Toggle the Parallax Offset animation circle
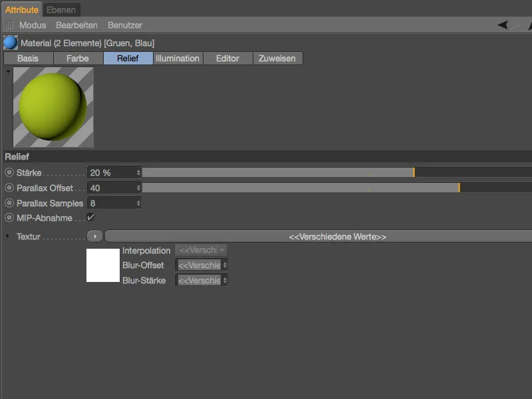 tap(9, 188)
